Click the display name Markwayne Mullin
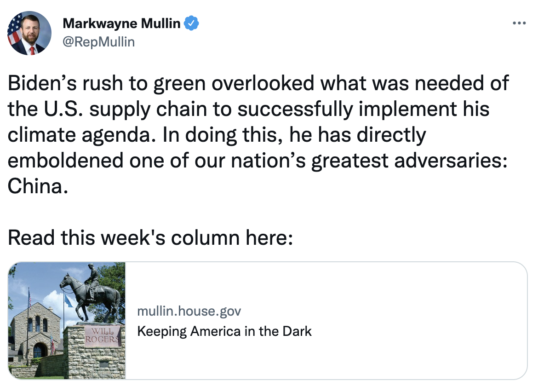 click(121, 23)
